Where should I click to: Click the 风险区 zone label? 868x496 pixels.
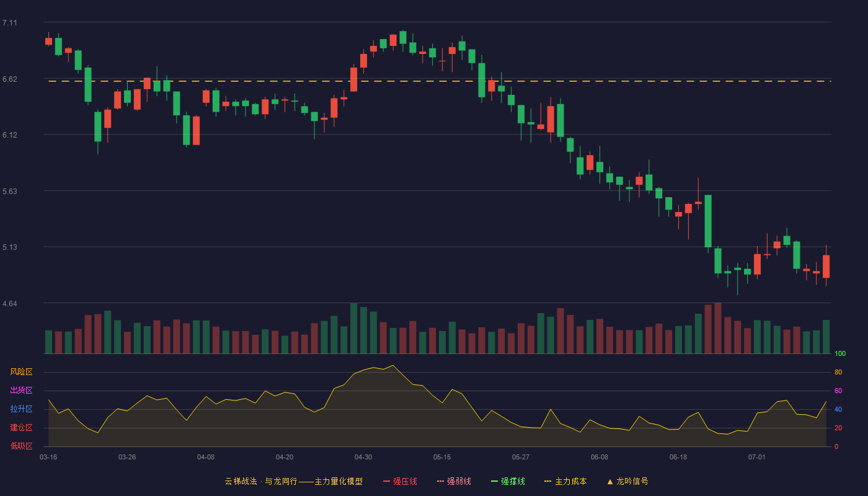tap(21, 372)
